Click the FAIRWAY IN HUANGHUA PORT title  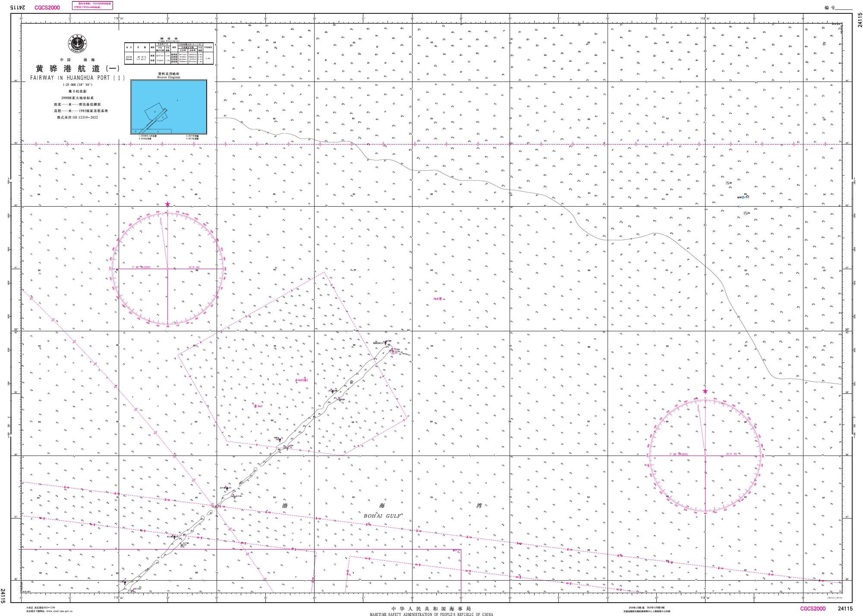coord(78,78)
